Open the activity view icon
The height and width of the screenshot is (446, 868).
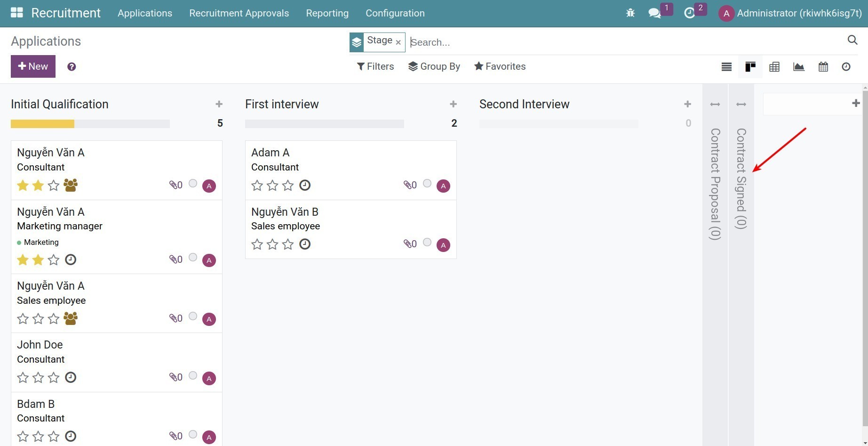tap(846, 66)
